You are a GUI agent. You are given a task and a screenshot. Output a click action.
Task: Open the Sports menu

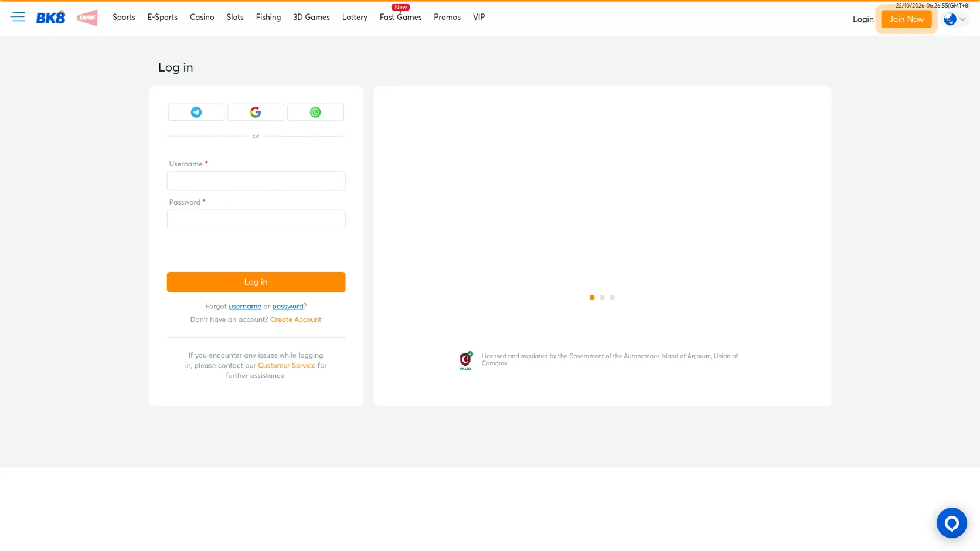(x=124, y=17)
